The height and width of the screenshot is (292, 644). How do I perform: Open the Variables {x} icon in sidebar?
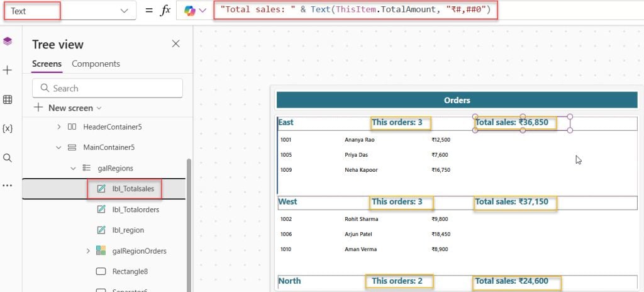tap(8, 129)
